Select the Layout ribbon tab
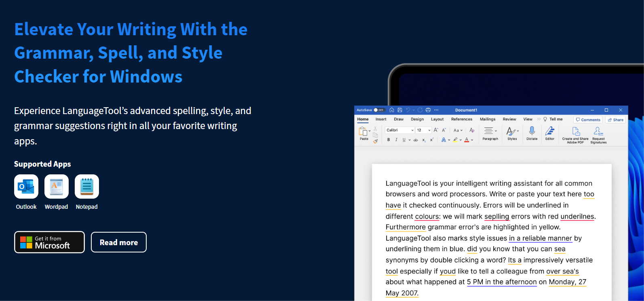 click(437, 119)
